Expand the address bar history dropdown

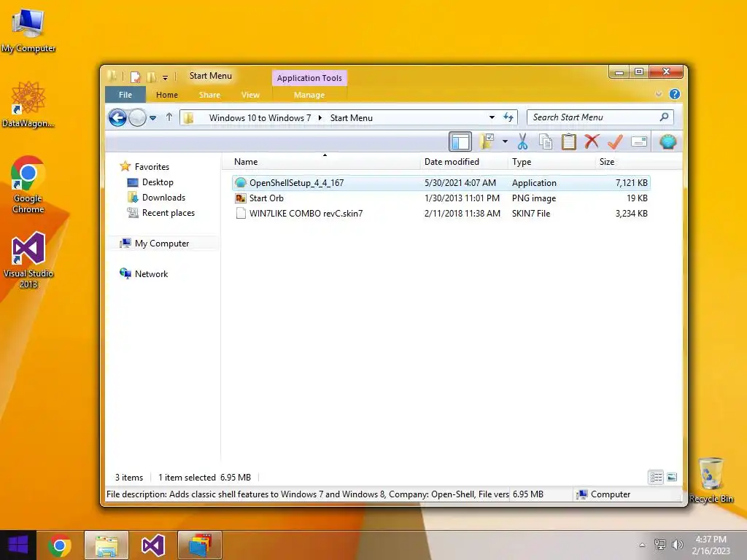[492, 117]
